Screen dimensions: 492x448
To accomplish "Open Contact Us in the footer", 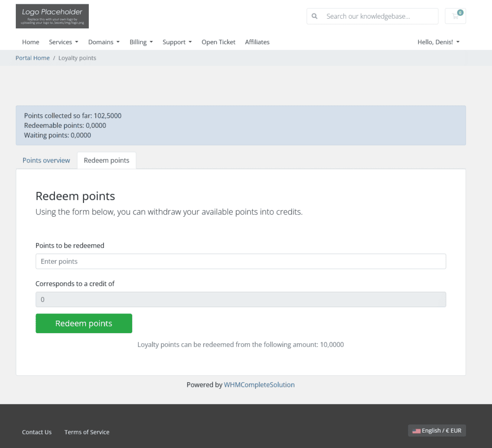I will pyautogui.click(x=37, y=432).
